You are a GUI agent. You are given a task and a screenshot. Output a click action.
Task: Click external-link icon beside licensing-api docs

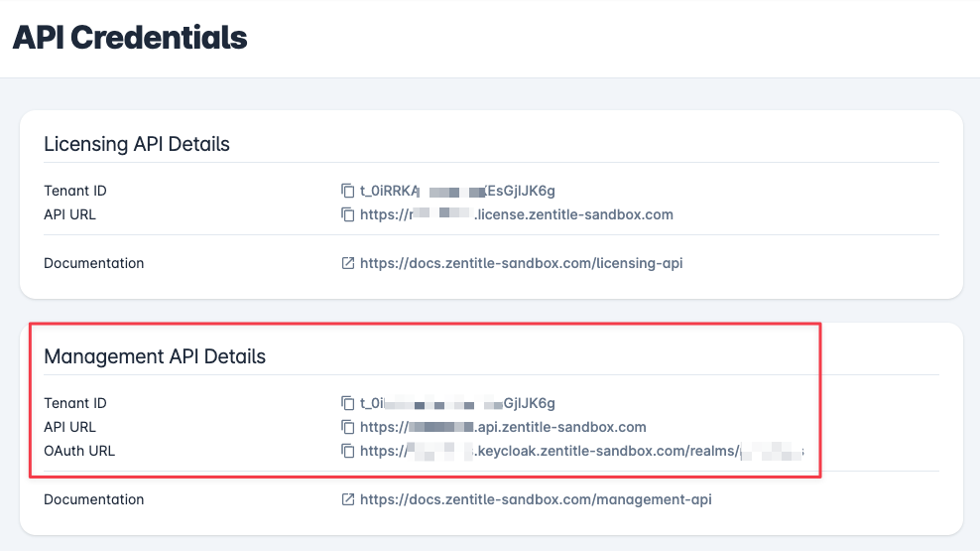point(347,263)
